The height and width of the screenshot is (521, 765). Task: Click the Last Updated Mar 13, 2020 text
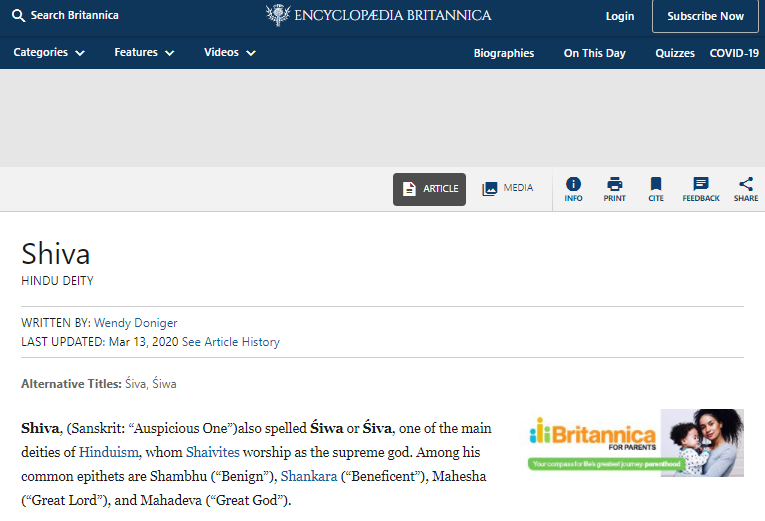[100, 342]
